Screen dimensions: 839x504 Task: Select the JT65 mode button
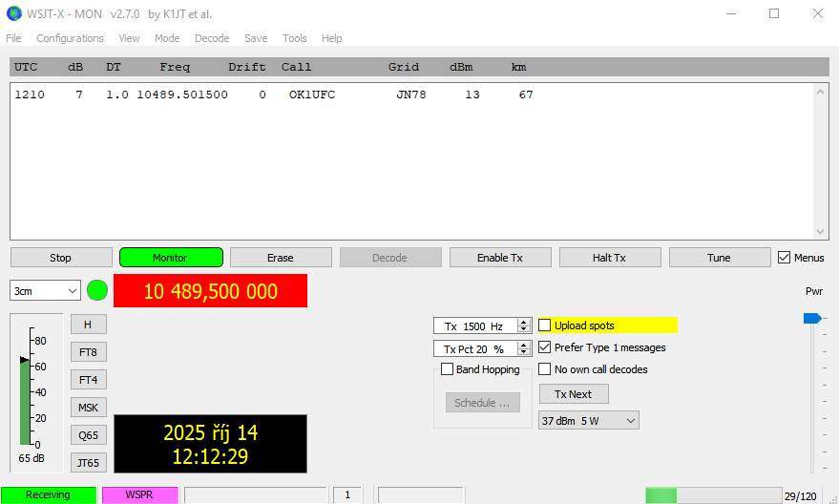[x=88, y=463]
